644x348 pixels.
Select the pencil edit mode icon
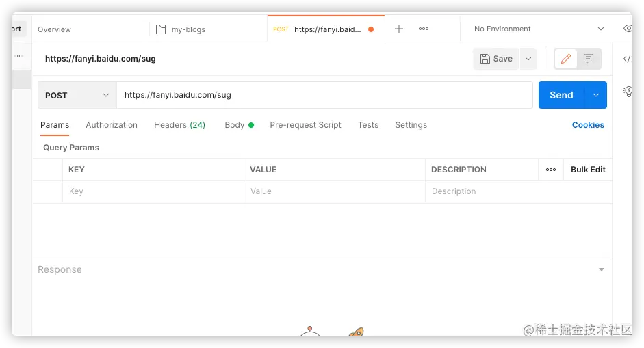566,59
